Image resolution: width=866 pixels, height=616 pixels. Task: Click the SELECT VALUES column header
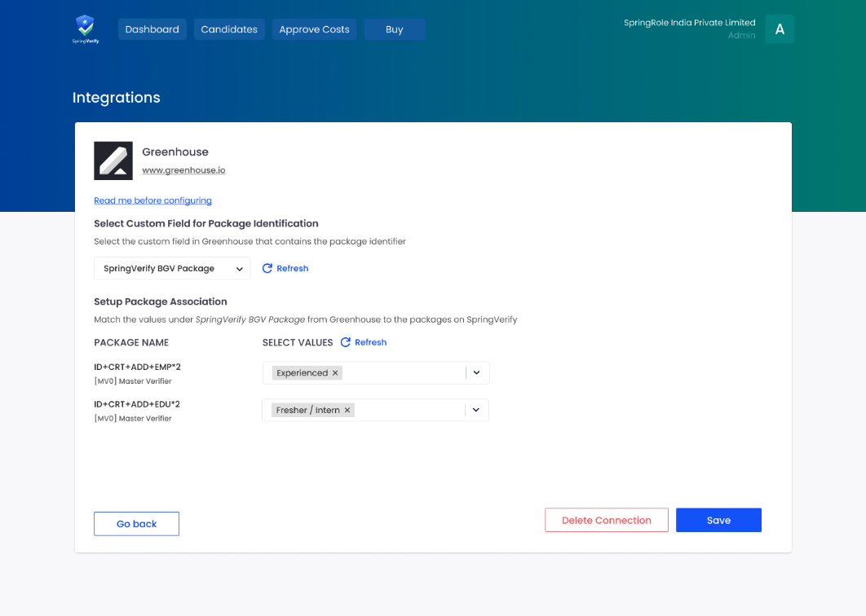click(298, 342)
